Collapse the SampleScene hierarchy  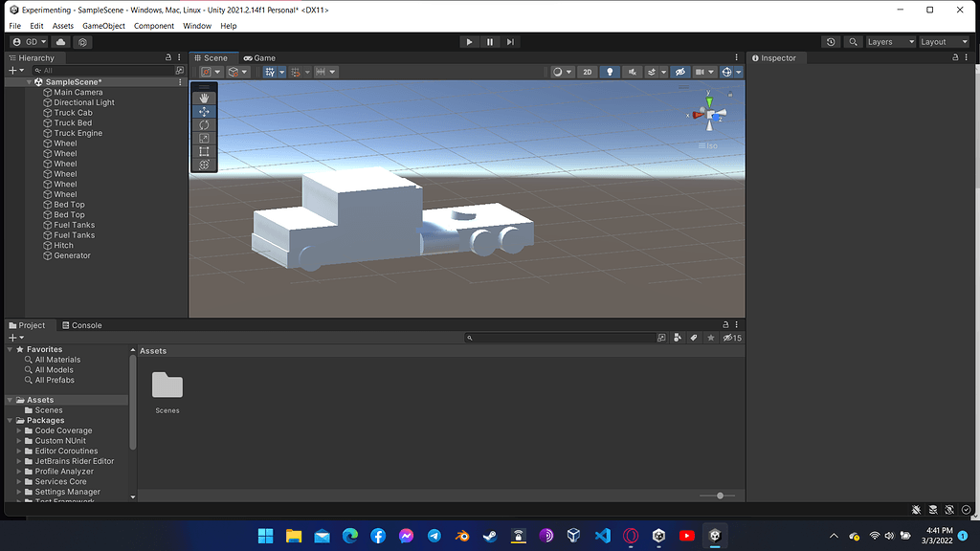coord(28,82)
